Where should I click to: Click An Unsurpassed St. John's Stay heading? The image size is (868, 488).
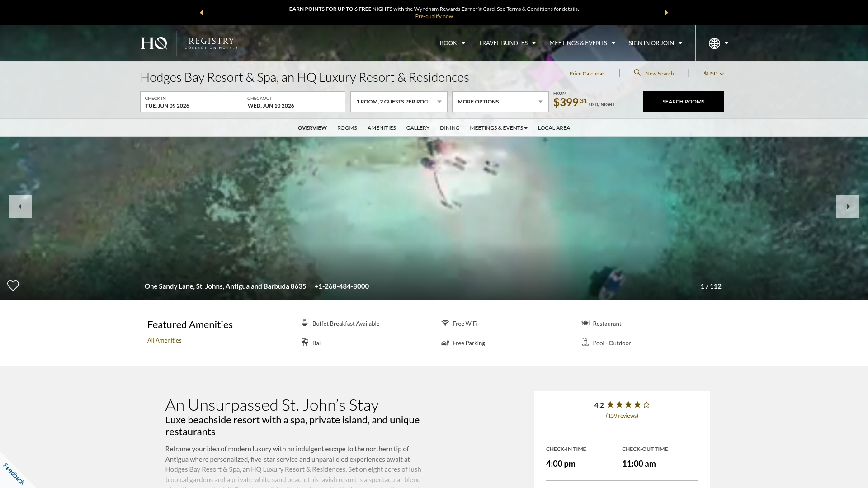[x=272, y=405]
